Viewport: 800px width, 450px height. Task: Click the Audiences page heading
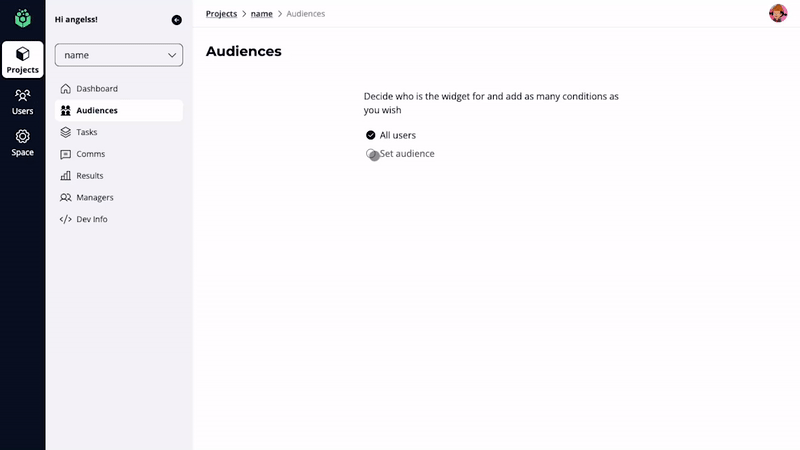(x=243, y=51)
